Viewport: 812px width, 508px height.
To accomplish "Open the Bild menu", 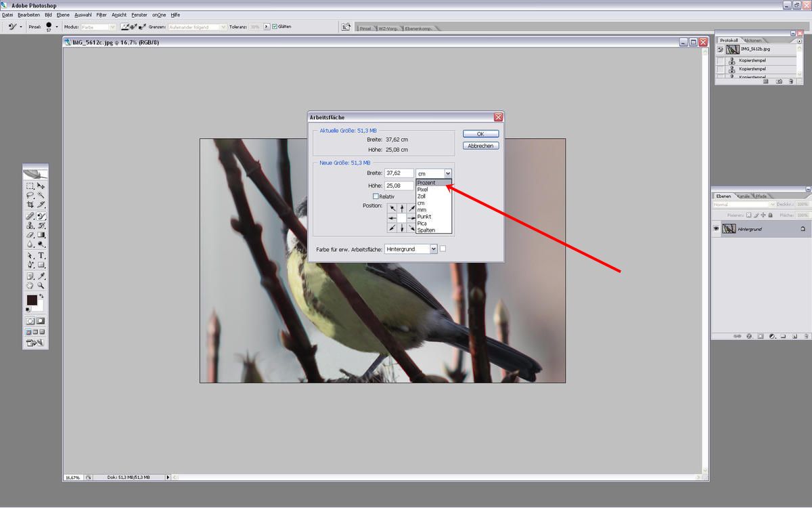I will (x=48, y=14).
